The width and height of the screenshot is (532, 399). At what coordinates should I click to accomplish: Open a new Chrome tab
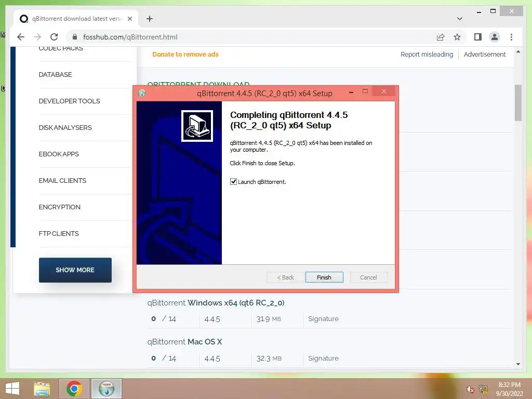(150, 19)
